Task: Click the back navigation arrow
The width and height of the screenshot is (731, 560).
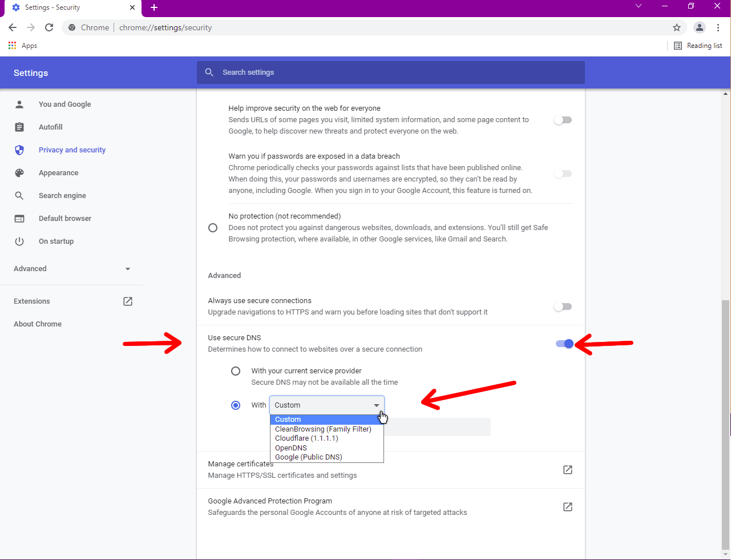Action: 13,27
